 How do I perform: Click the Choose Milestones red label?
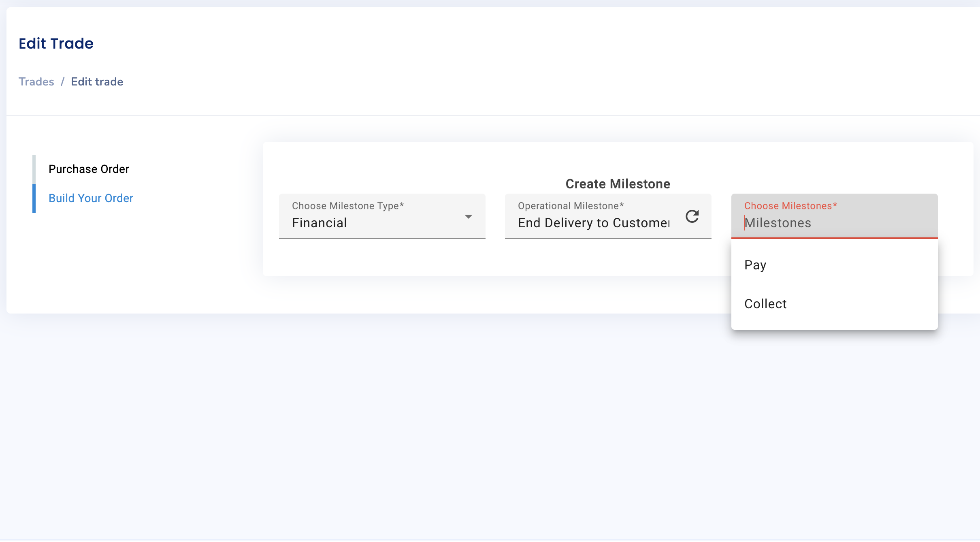tap(790, 206)
